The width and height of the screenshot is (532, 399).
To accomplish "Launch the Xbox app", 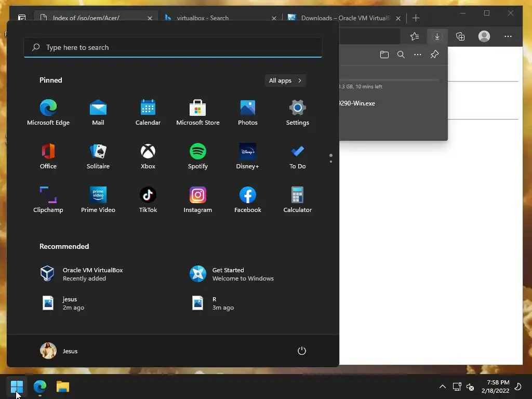I will (x=148, y=157).
